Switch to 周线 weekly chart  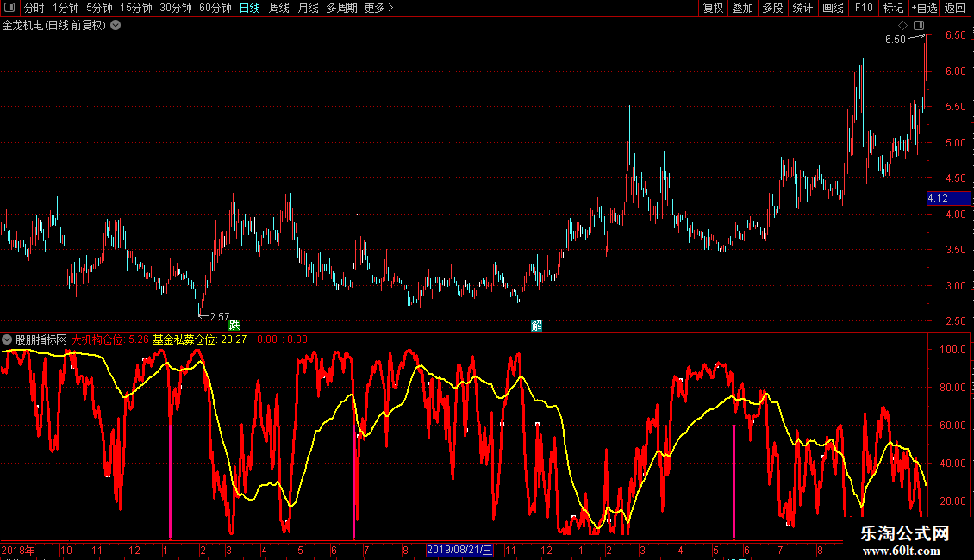(279, 8)
